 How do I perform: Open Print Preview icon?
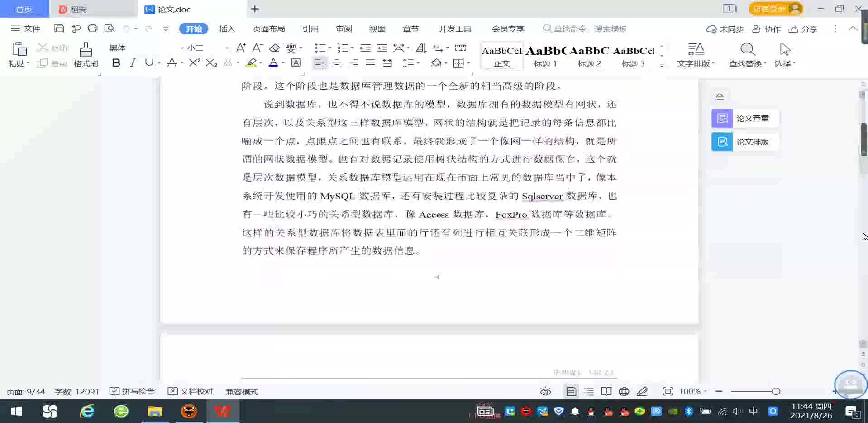pyautogui.click(x=109, y=29)
